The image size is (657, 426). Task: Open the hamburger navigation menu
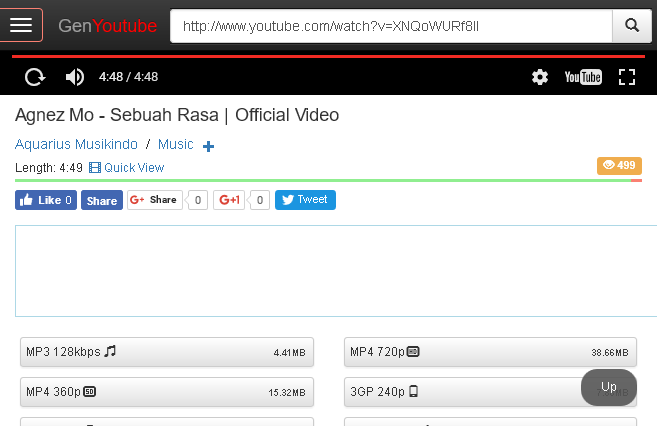(21, 25)
